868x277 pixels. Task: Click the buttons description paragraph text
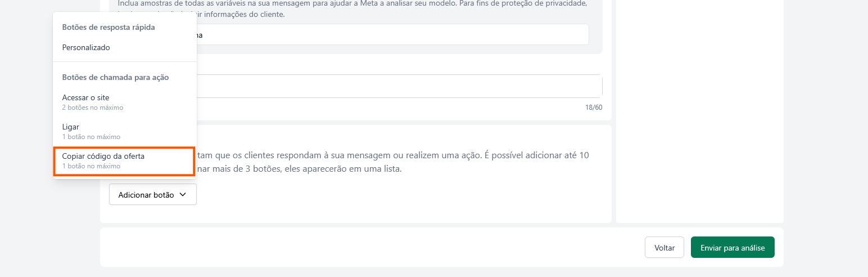[394, 155]
